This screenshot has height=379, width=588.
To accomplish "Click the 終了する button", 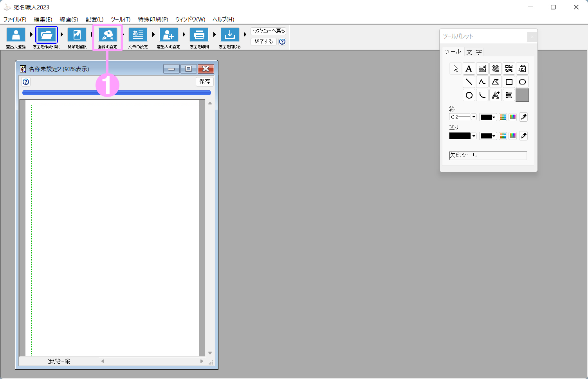I will tap(263, 41).
